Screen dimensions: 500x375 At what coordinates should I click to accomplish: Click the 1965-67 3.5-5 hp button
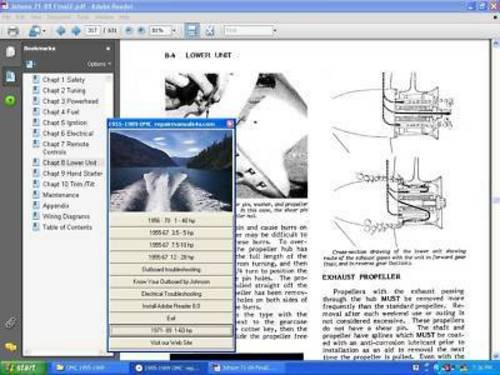[171, 233]
